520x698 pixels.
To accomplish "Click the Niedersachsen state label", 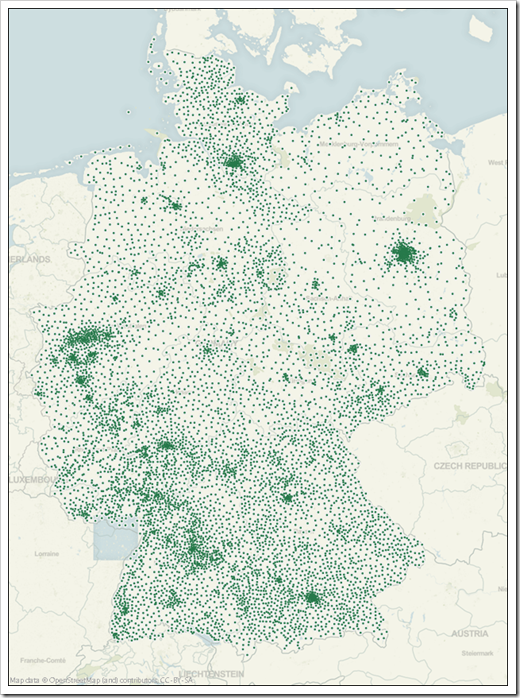I will tap(202, 229).
